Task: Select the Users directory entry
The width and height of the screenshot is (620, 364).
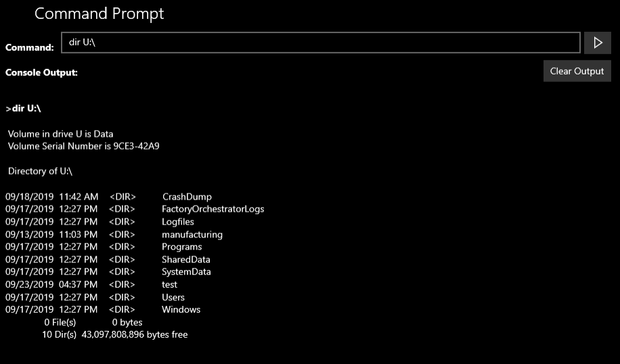Action: [173, 298]
